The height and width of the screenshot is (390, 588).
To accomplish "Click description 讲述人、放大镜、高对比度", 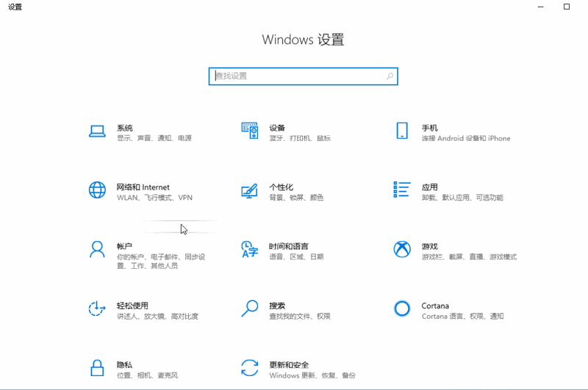I will [x=157, y=317].
